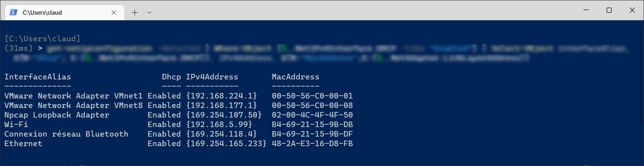Expand the new-tab profile dropdown chevron
This screenshot has height=166, width=644.
(x=149, y=12)
